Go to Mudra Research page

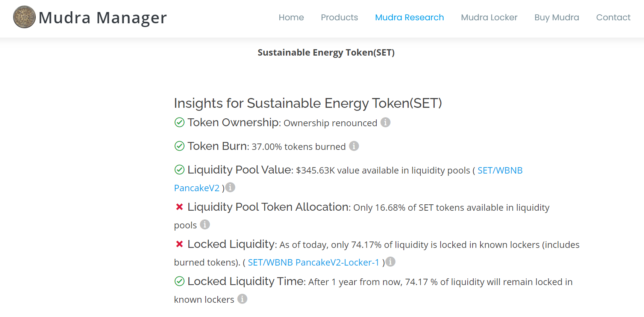point(409,17)
